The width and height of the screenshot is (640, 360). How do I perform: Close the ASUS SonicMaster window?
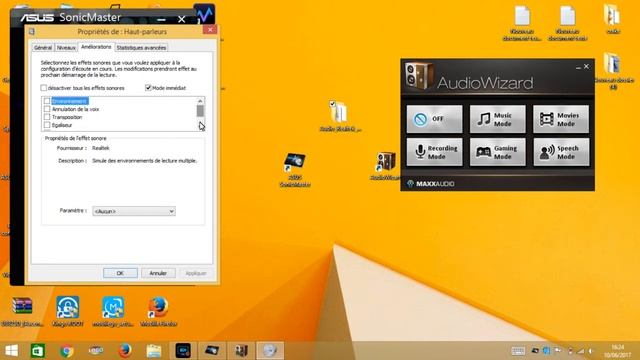point(182,19)
